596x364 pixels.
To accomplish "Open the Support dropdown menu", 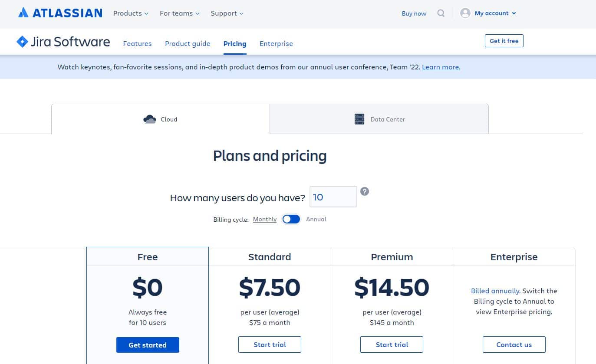I will tap(227, 13).
